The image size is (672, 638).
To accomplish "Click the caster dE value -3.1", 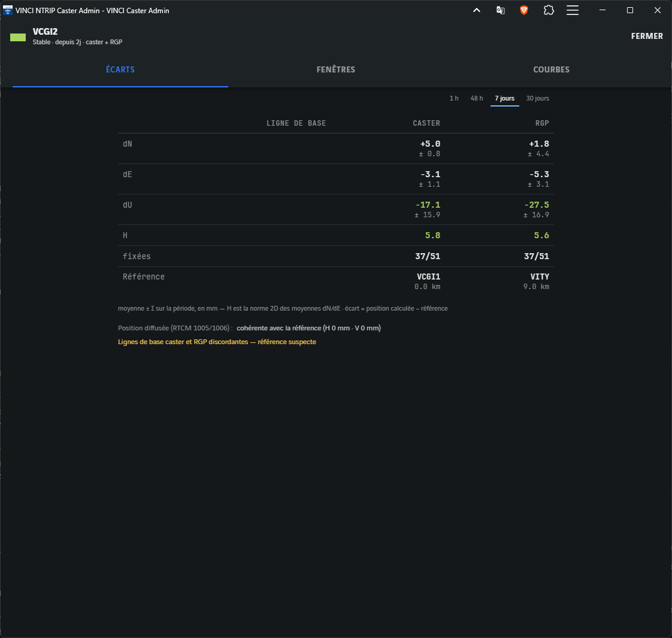I will pyautogui.click(x=430, y=174).
